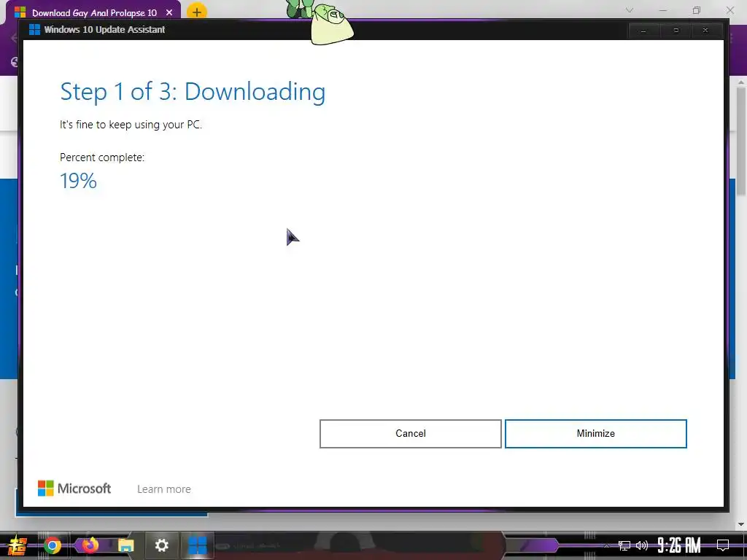This screenshot has width=747, height=560.
Task: Open the Start menu from the taskbar
Action: [x=18, y=545]
